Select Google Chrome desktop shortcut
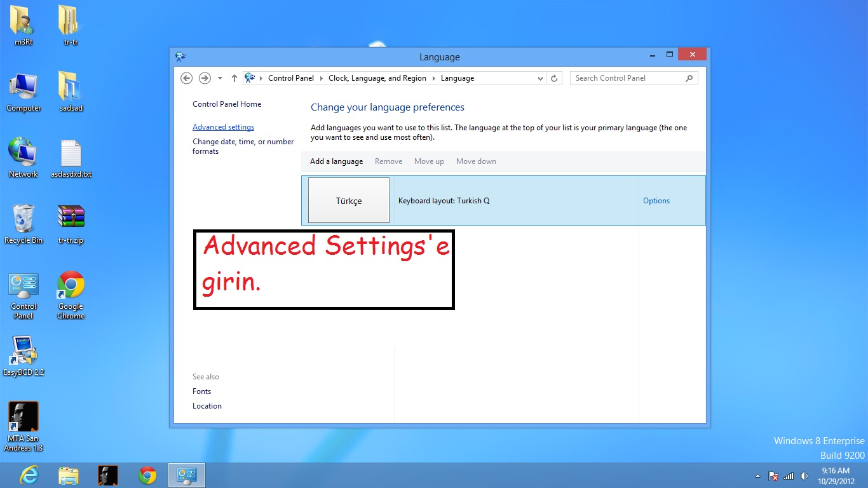This screenshot has width=868, height=488. [x=71, y=295]
